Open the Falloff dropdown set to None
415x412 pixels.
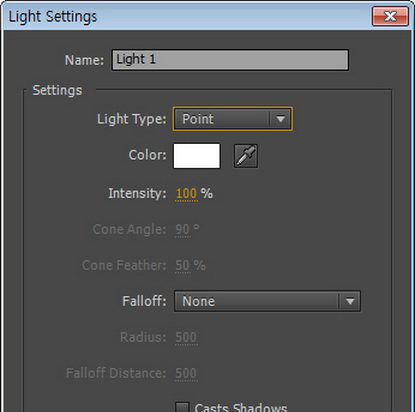267,301
